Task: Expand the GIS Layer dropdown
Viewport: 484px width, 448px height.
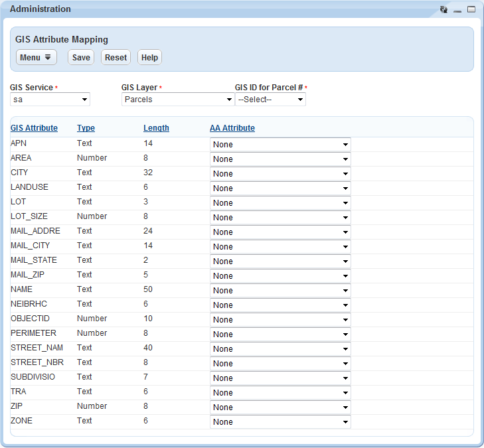Action: click(177, 100)
